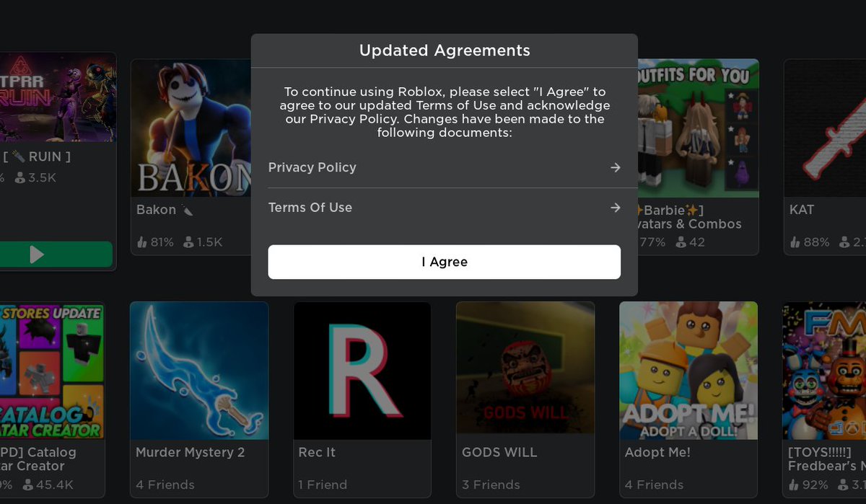Click the 4 Friends label under Murder Mystery 2

click(165, 485)
